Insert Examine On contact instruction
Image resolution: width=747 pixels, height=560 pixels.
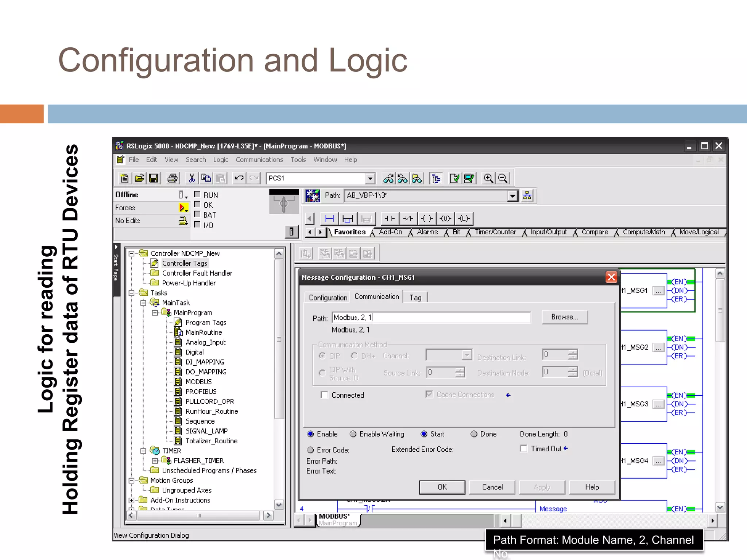(x=390, y=218)
